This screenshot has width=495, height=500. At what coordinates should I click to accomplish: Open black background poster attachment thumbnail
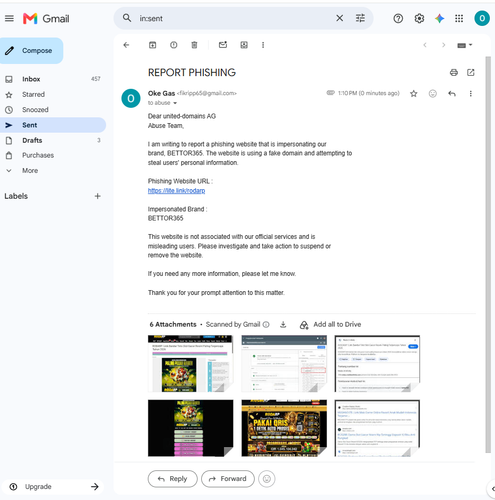[x=191, y=428]
